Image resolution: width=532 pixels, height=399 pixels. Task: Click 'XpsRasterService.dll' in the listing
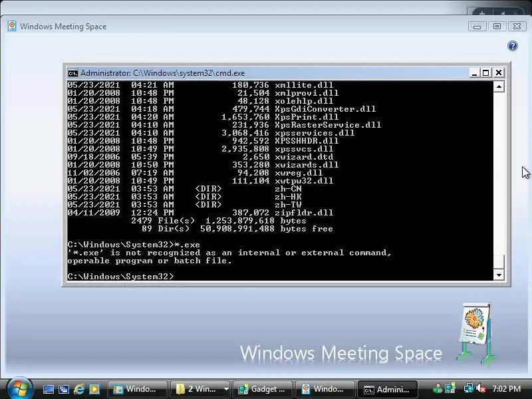(x=328, y=125)
